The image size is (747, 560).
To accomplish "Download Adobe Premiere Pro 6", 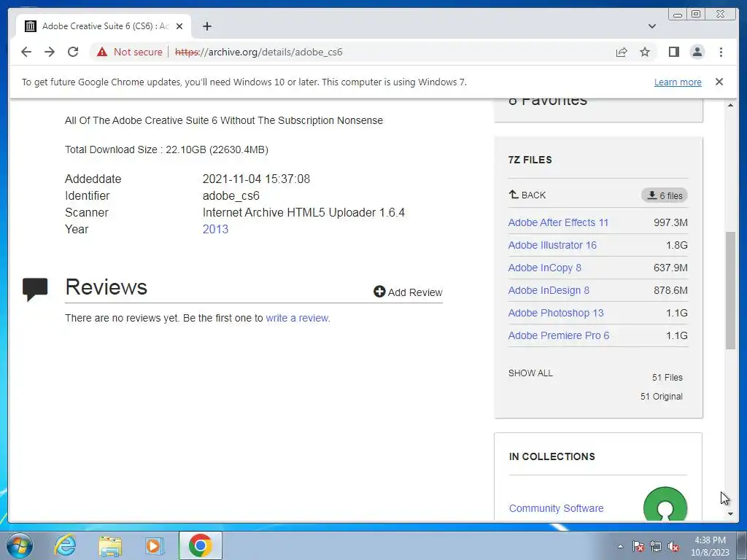I will tap(558, 335).
